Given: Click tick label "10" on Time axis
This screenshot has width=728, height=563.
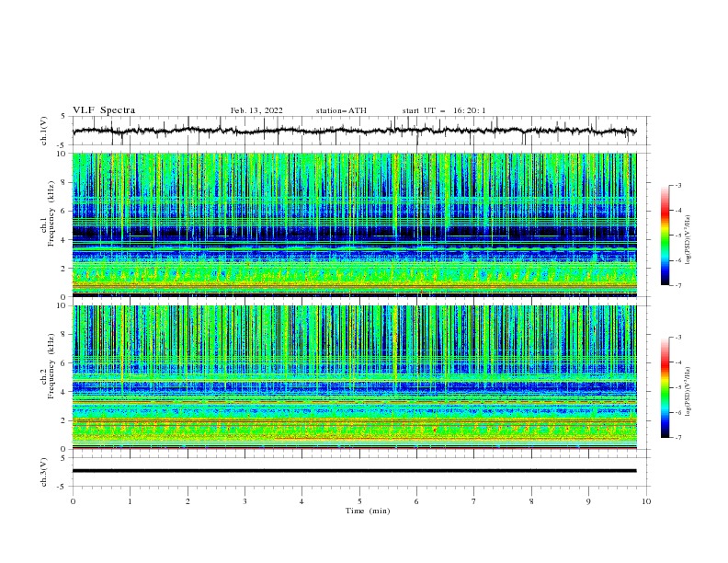Looking at the screenshot, I should click(x=646, y=501).
